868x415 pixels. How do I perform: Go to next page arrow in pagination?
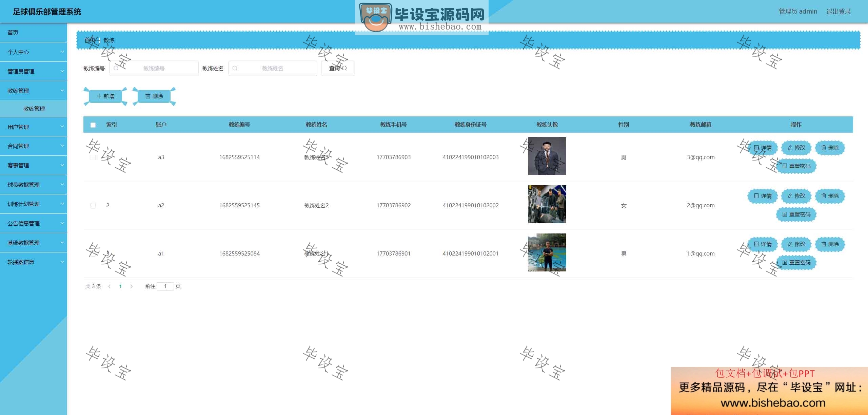(x=132, y=286)
